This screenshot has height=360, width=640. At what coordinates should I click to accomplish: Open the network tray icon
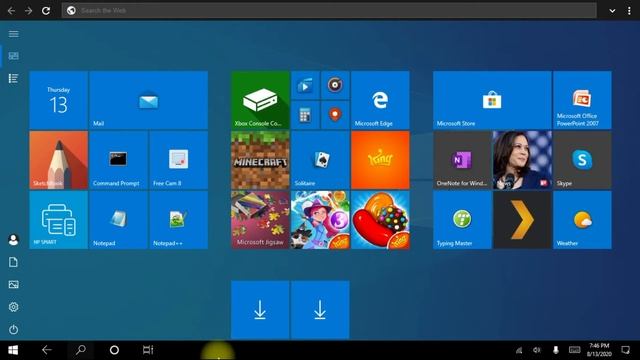(x=519, y=350)
